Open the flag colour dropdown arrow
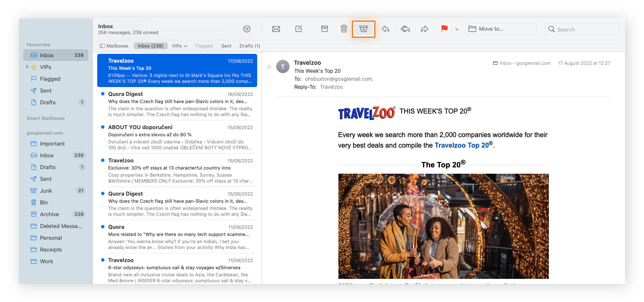The image size is (644, 302). [457, 29]
